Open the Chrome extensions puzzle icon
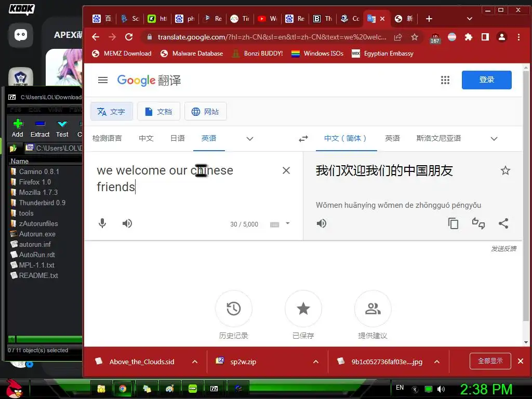This screenshot has width=532, height=399. click(469, 37)
